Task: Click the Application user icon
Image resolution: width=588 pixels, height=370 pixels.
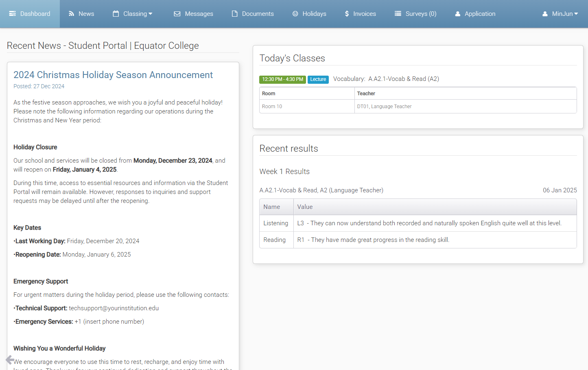Action: (x=458, y=14)
